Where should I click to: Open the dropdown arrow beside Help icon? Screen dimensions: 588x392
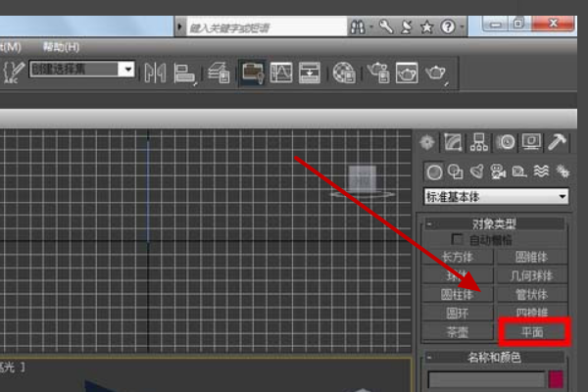click(x=462, y=27)
